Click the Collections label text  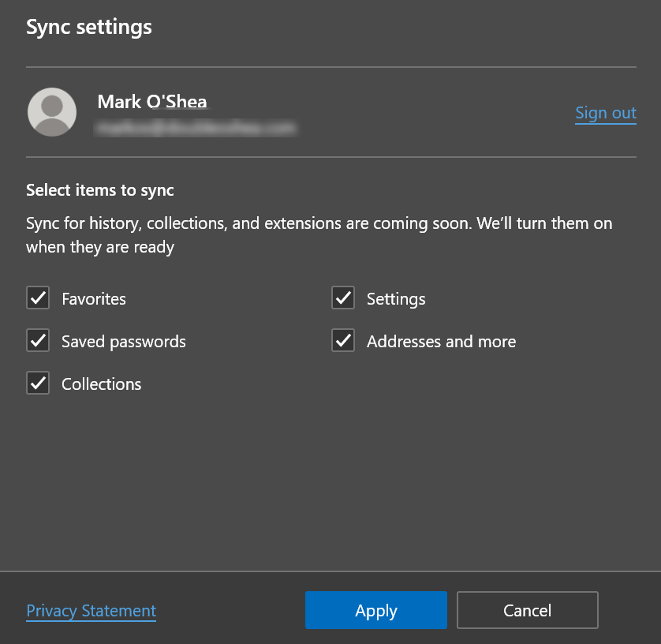click(102, 384)
